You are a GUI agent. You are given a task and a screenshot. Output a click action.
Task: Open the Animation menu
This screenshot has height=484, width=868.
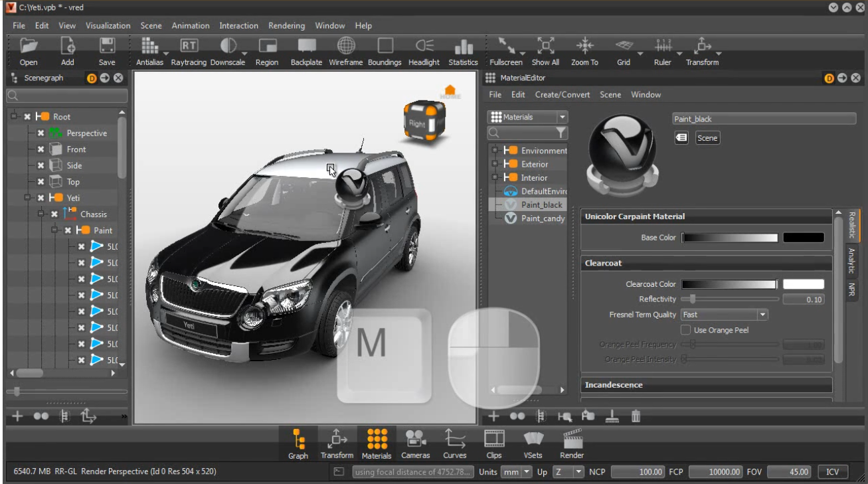tap(191, 26)
